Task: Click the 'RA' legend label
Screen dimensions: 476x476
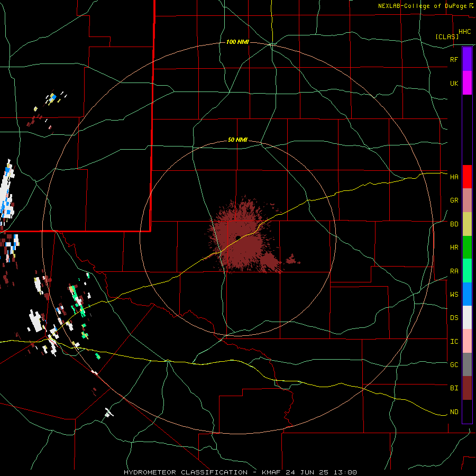Action: 454,271
